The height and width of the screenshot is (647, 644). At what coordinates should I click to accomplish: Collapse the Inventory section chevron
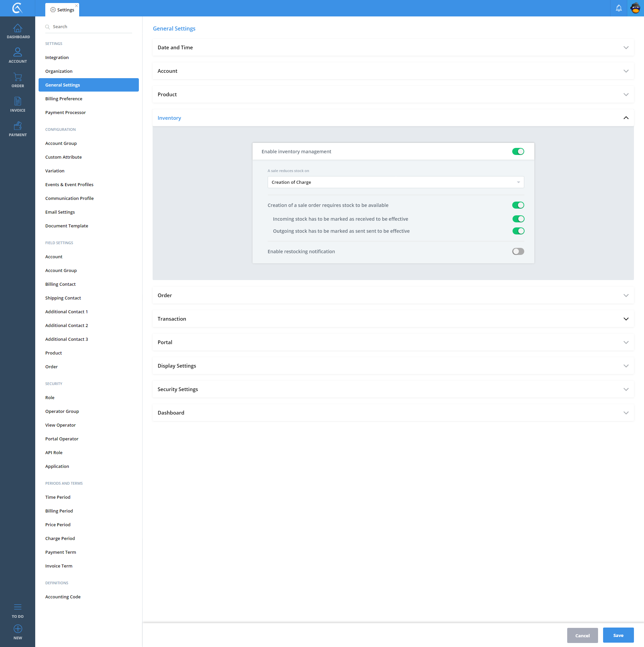tap(626, 118)
